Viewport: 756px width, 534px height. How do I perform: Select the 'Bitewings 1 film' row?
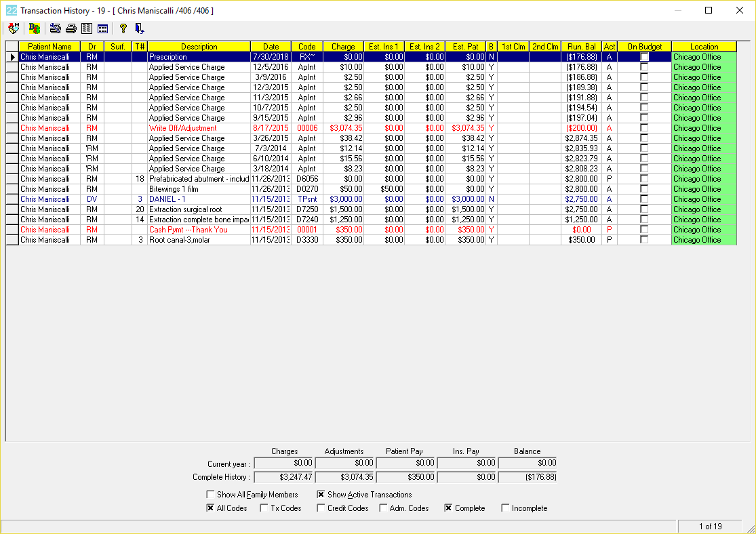point(372,189)
